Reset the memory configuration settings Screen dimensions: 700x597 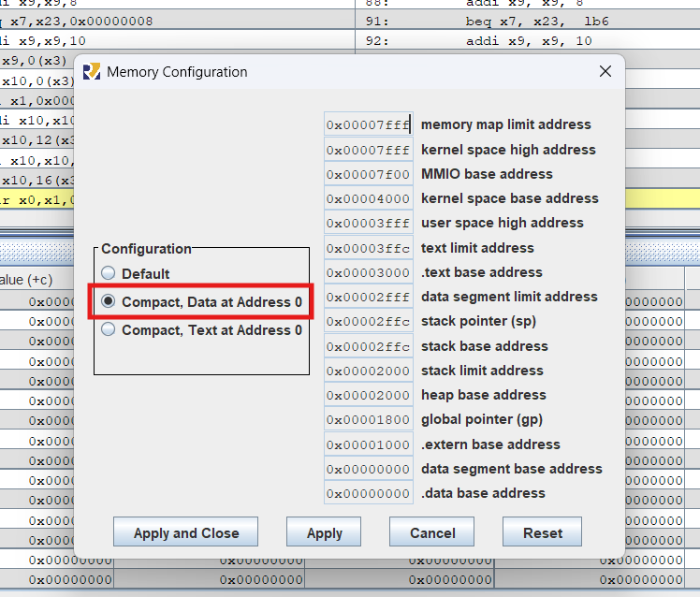pyautogui.click(x=543, y=532)
